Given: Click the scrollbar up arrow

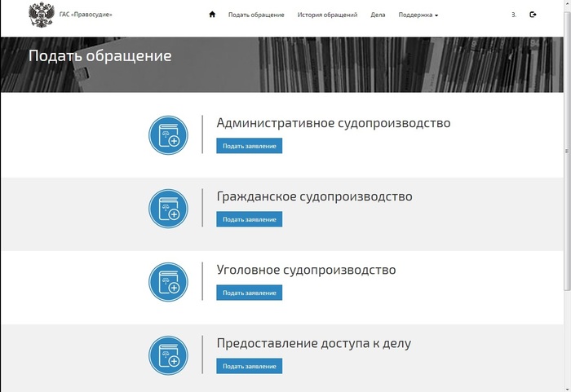Looking at the screenshot, I should [x=566, y=5].
